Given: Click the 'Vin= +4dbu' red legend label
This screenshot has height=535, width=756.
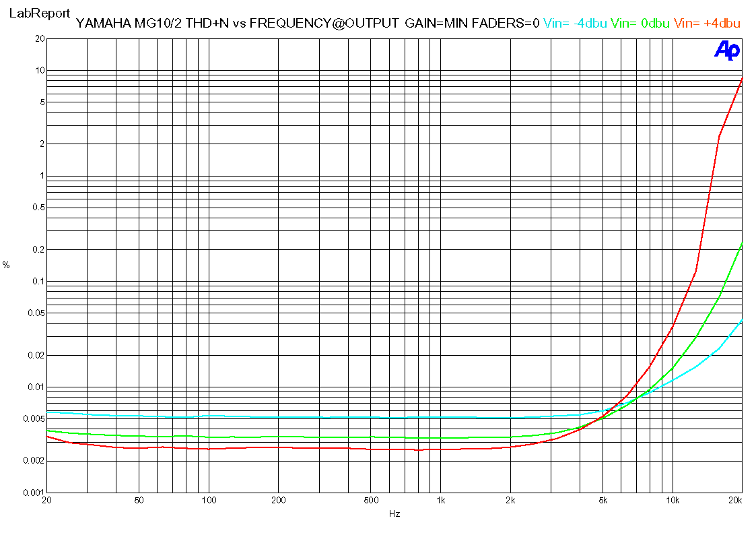Looking at the screenshot, I should (707, 23).
